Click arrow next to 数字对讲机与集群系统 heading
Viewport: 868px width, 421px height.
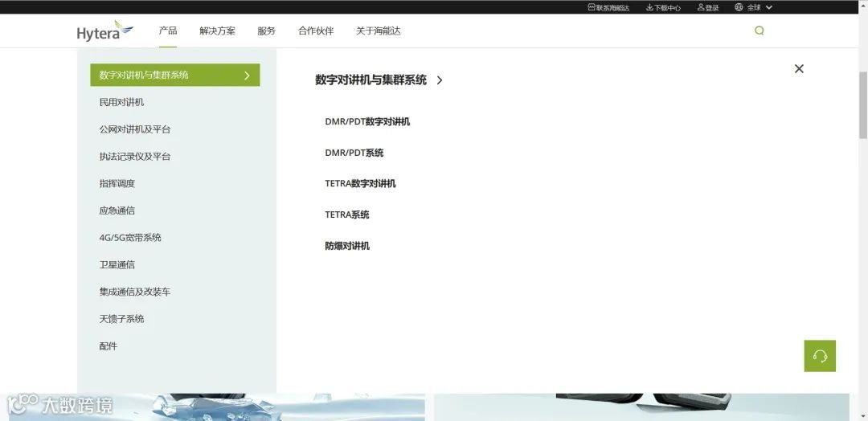(440, 80)
